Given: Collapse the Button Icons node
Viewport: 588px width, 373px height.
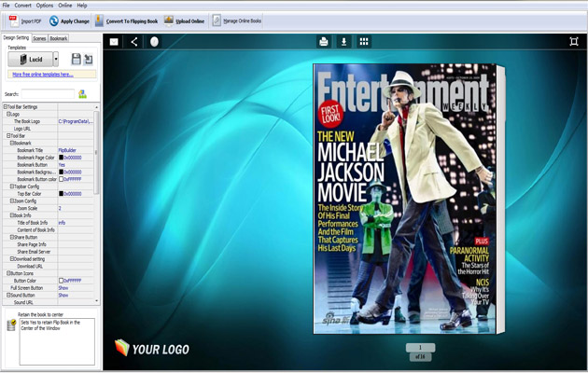Looking at the screenshot, I should [8, 273].
